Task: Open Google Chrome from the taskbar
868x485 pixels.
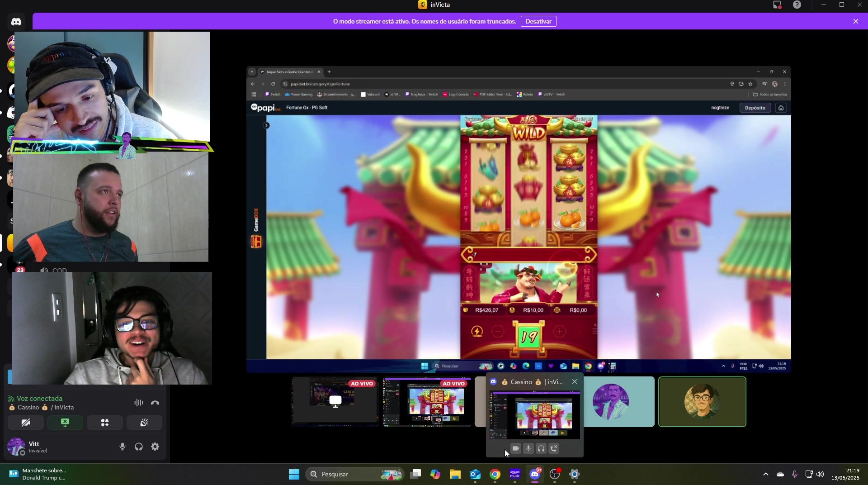Action: click(495, 474)
